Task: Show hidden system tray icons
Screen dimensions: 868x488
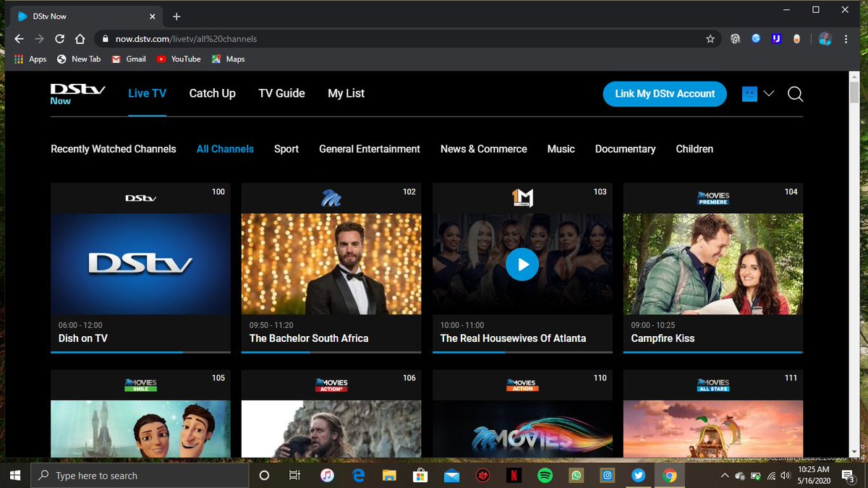Action: (725, 476)
